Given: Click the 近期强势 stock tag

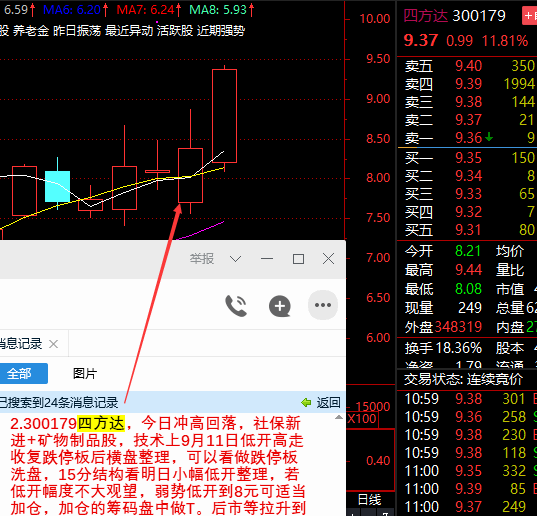Looking at the screenshot, I should click(x=221, y=31).
